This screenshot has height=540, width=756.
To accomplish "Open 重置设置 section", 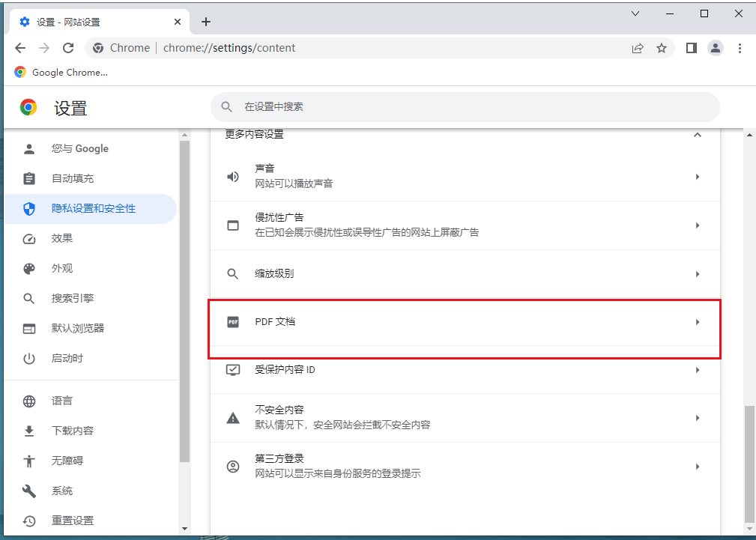I will (x=91, y=521).
